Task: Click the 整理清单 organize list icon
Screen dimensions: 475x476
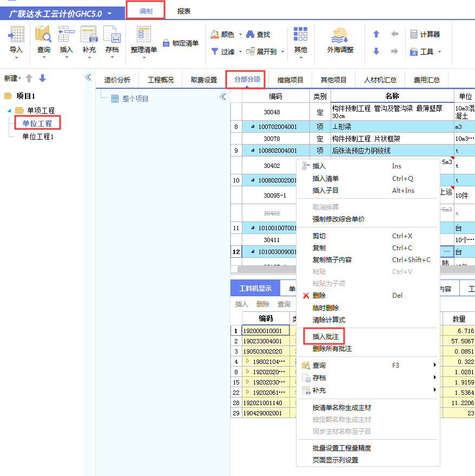Action: point(143,43)
